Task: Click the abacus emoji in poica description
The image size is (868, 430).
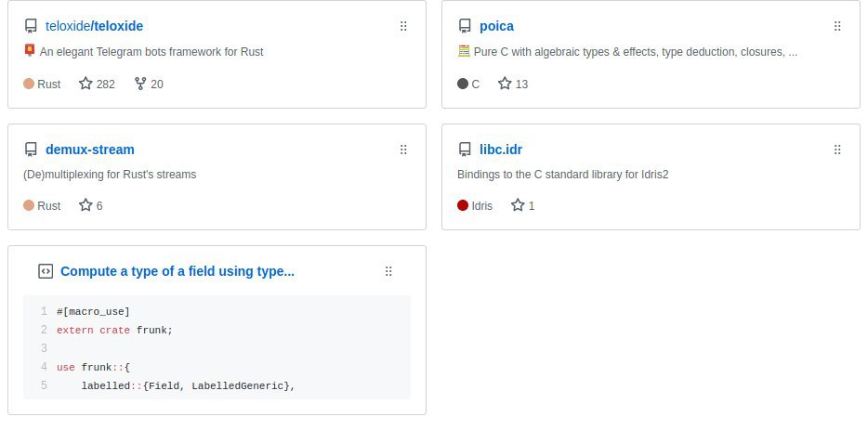Action: 464,51
